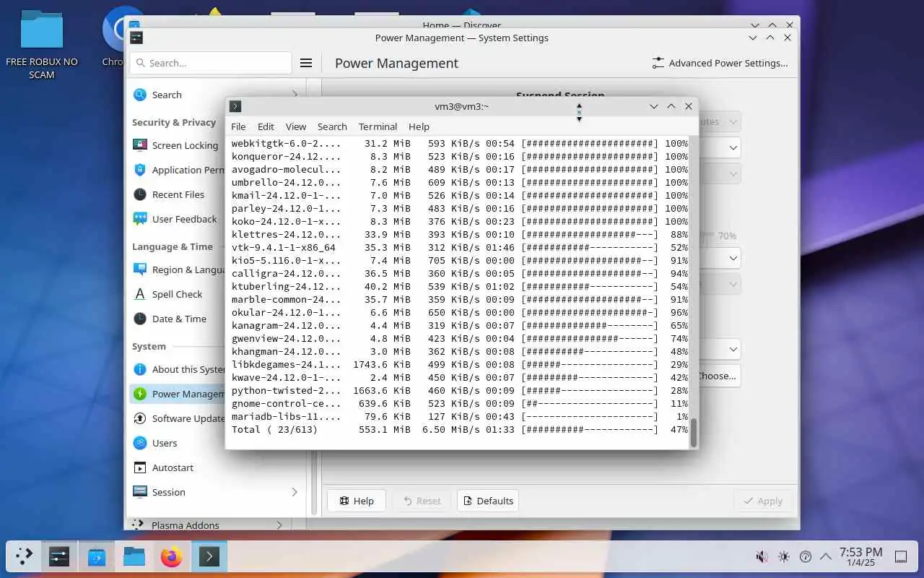
Task: Launch Firefox from the taskbar
Action: pyautogui.click(x=172, y=556)
